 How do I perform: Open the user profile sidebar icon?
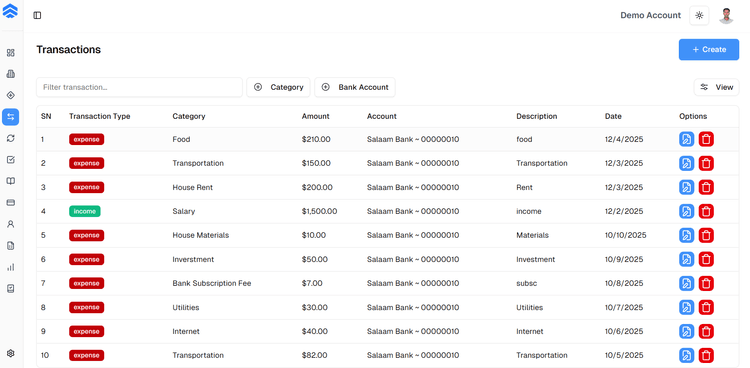[x=11, y=224]
